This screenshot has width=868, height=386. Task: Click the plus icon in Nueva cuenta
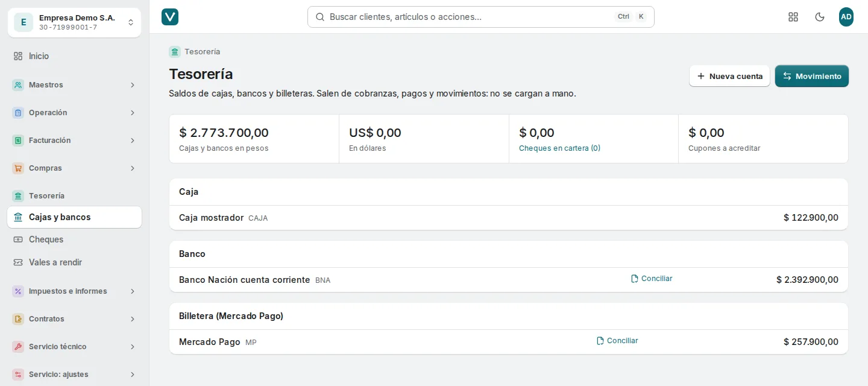[x=701, y=76]
